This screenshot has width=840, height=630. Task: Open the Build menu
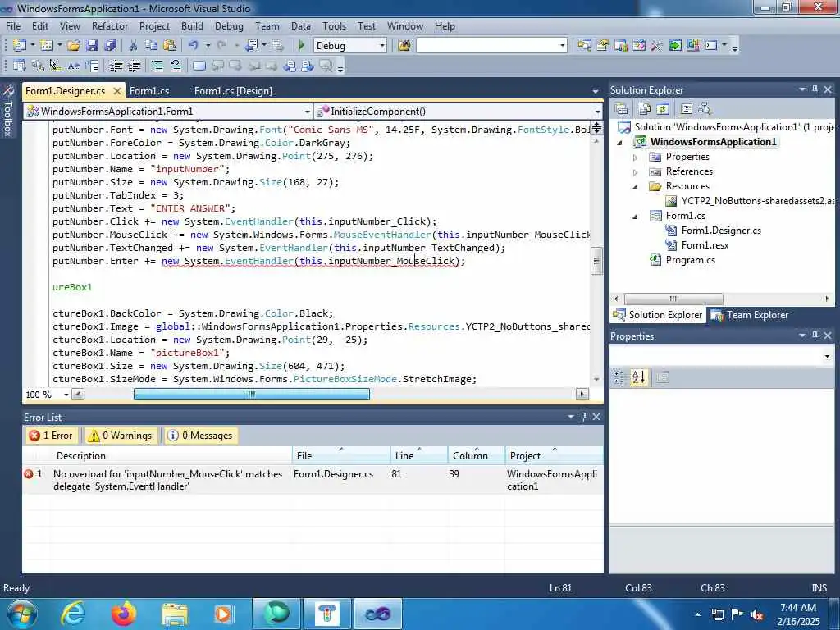tap(192, 25)
